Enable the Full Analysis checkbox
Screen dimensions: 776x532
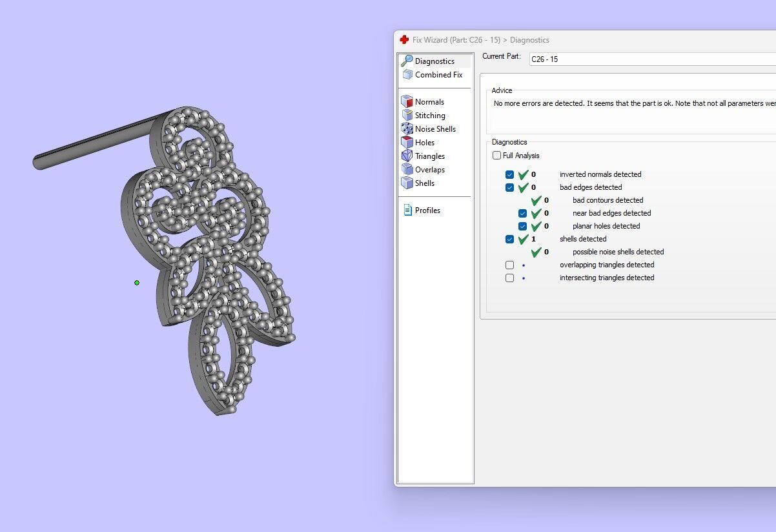point(496,156)
